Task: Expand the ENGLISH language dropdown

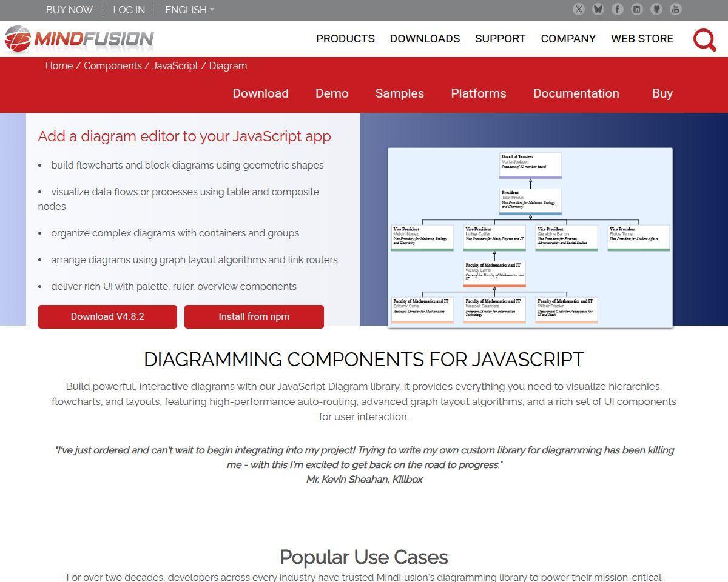Action: tap(189, 10)
